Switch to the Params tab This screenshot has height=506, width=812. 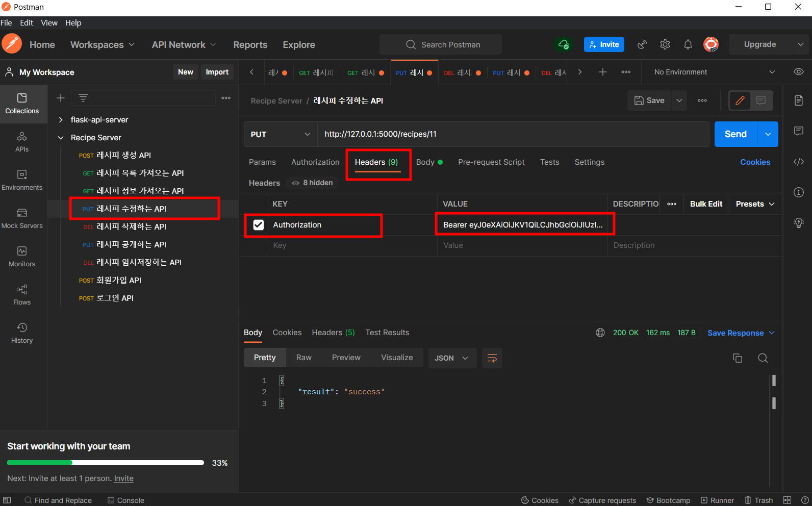pos(262,162)
